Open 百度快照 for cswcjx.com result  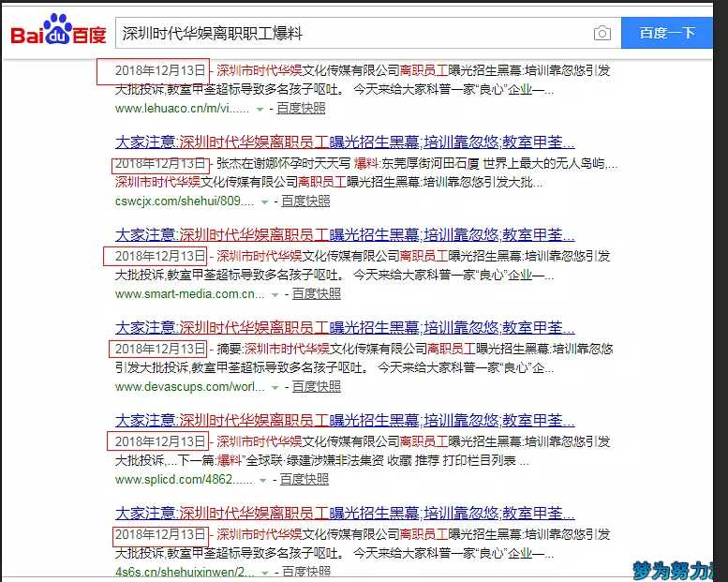pos(305,201)
